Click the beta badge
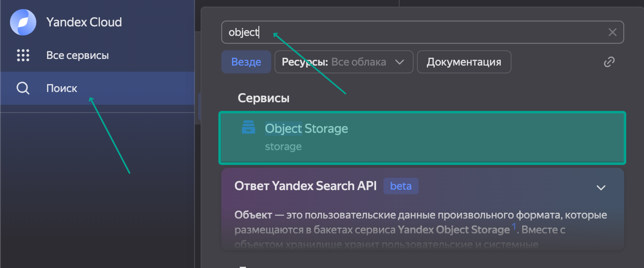Screen dimensions: 644x268 click(401, 186)
